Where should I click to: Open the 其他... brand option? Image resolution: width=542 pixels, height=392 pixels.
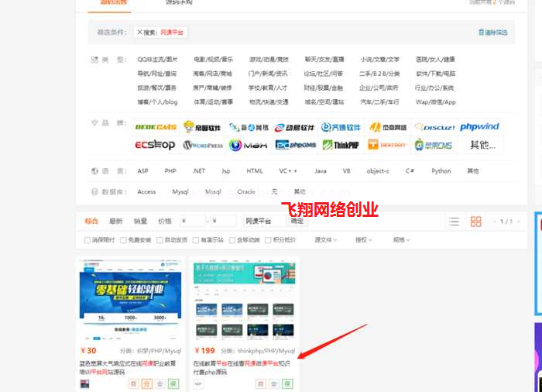pos(482,145)
